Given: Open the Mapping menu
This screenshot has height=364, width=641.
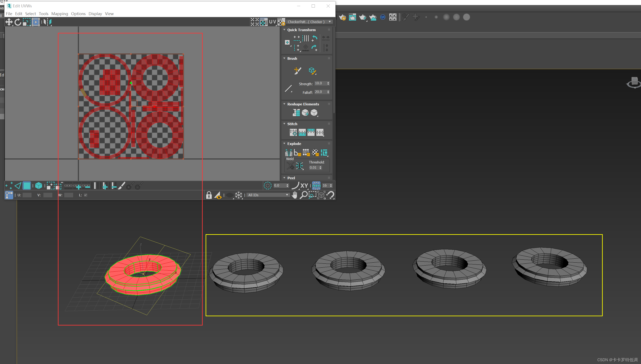Looking at the screenshot, I should click(60, 14).
